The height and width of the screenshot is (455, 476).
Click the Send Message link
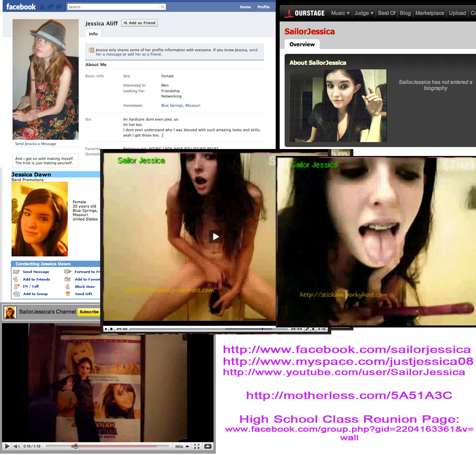(36, 272)
